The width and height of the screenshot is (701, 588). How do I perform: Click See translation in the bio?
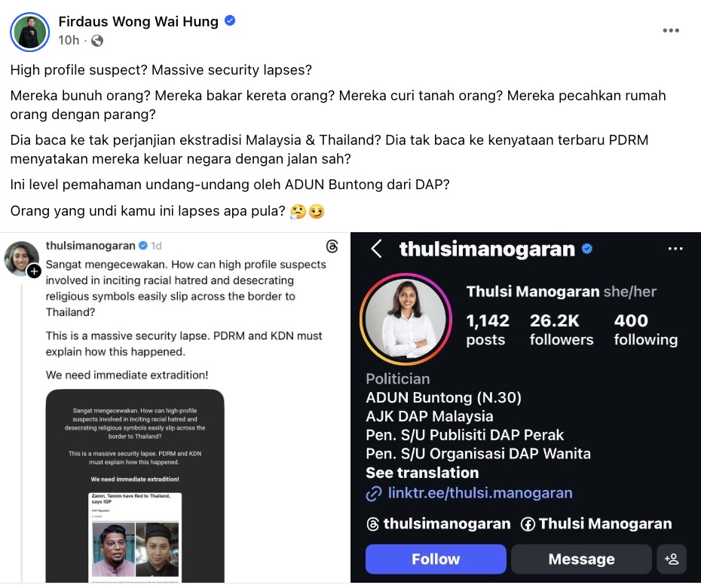click(x=422, y=473)
